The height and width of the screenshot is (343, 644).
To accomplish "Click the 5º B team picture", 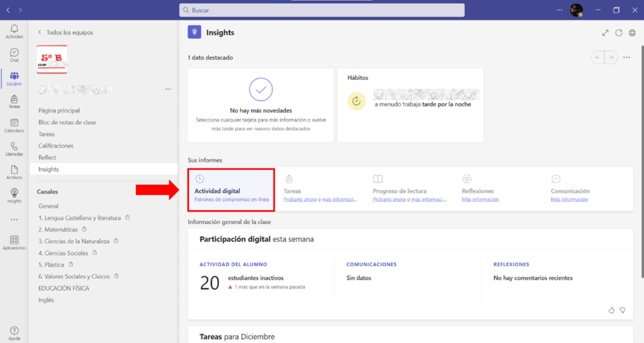I will [x=52, y=59].
